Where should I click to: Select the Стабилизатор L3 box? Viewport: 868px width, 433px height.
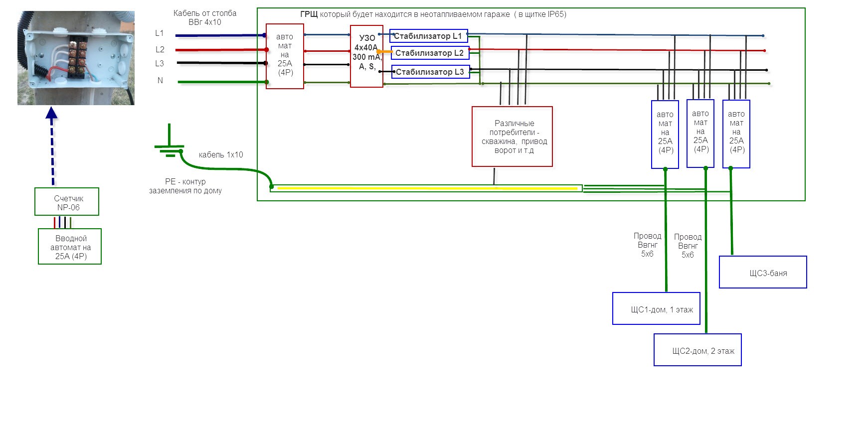(431, 72)
